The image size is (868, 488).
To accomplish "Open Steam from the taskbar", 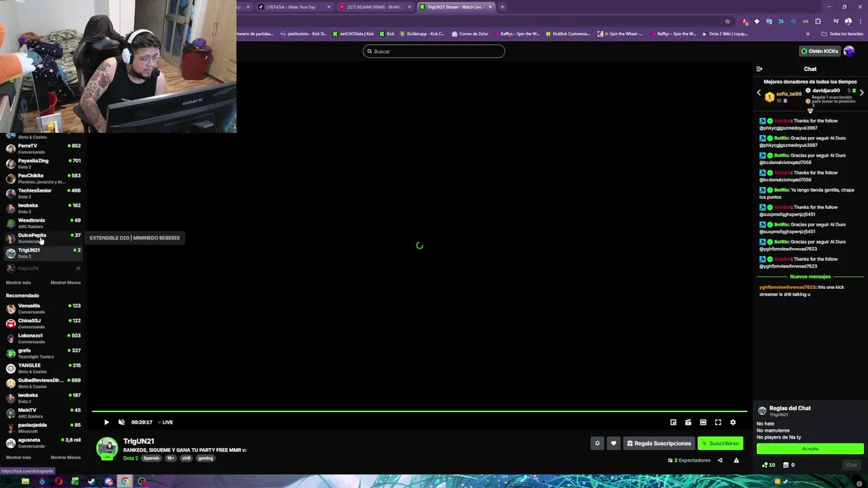I will [x=92, y=482].
